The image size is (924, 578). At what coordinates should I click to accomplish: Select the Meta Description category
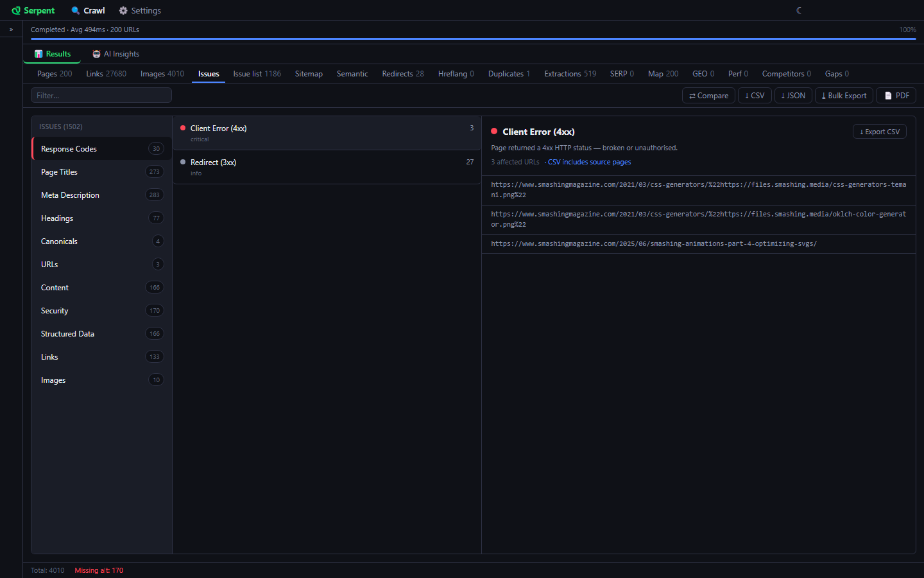pyautogui.click(x=101, y=195)
